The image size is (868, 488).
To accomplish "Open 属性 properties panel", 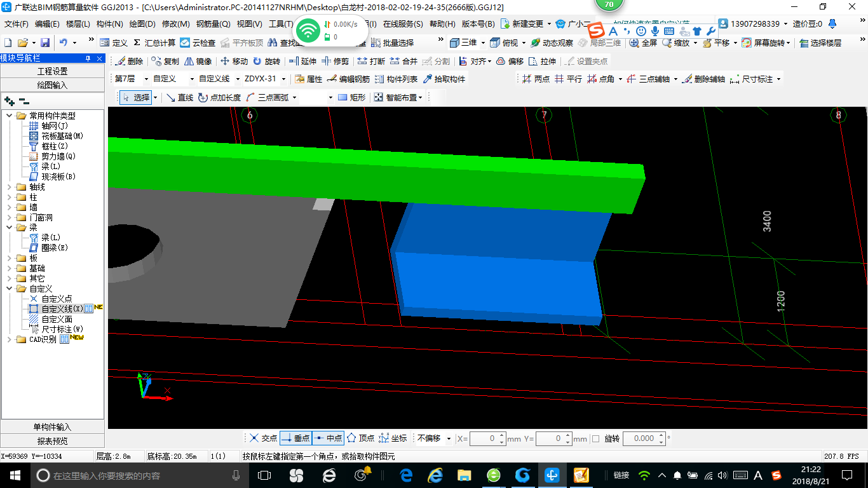I will 309,79.
